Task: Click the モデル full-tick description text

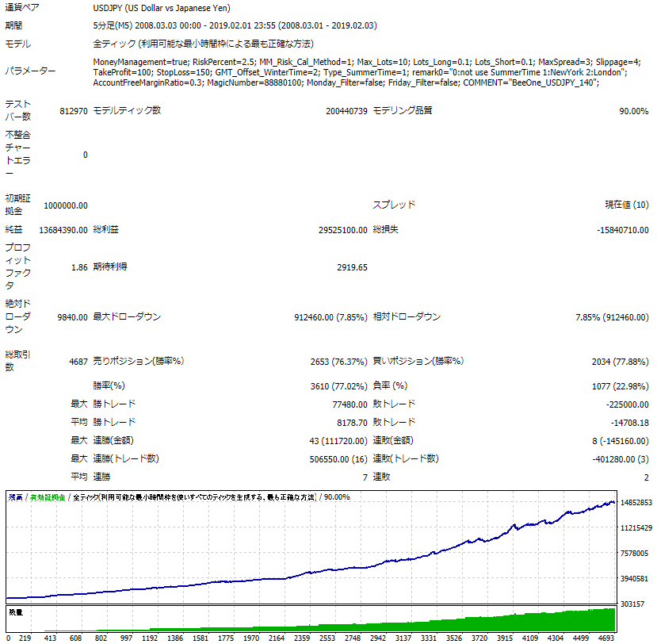Action: click(x=203, y=44)
